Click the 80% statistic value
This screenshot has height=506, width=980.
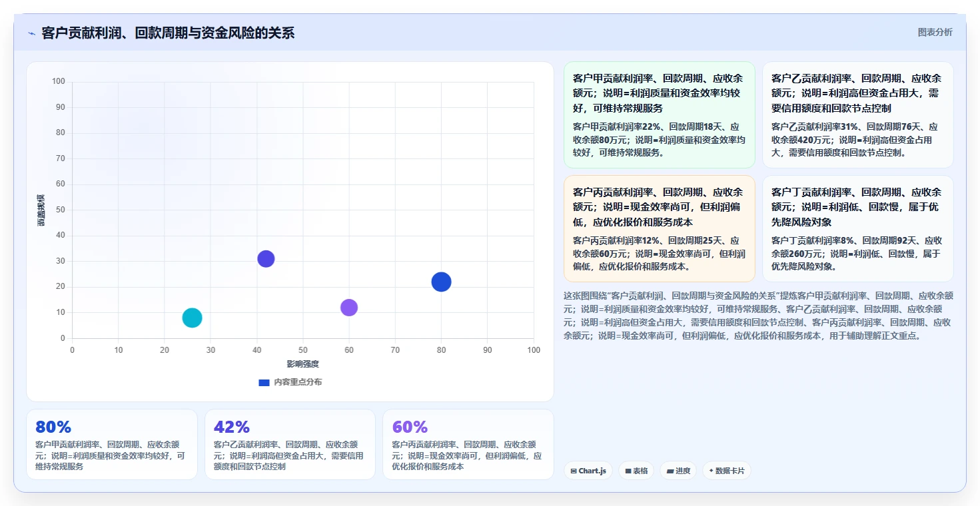(53, 427)
